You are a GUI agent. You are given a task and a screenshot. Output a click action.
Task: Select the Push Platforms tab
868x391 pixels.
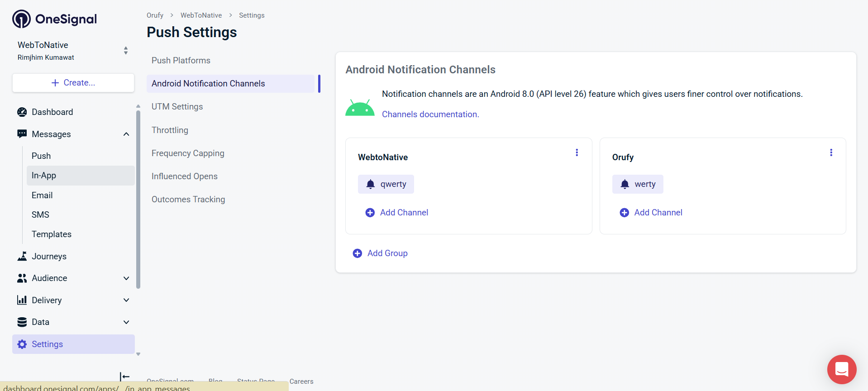click(x=230, y=60)
